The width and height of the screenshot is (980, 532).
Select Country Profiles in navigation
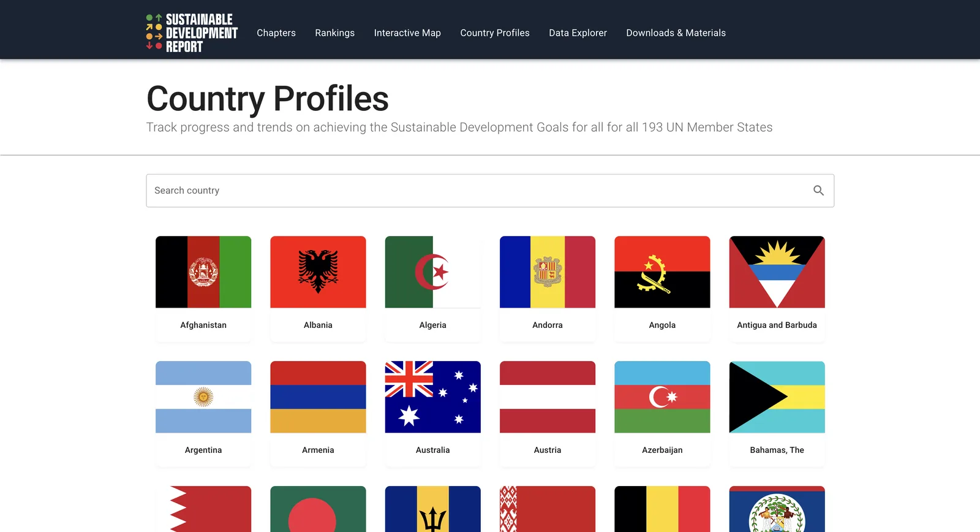495,33
